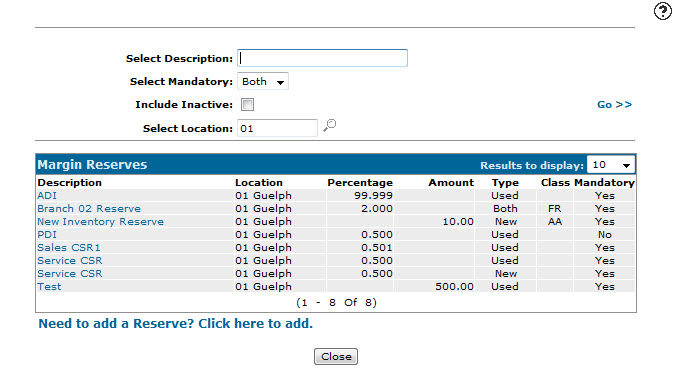Click the '01 Guelph' location in ADI row
This screenshot has width=673, height=370.
click(263, 196)
